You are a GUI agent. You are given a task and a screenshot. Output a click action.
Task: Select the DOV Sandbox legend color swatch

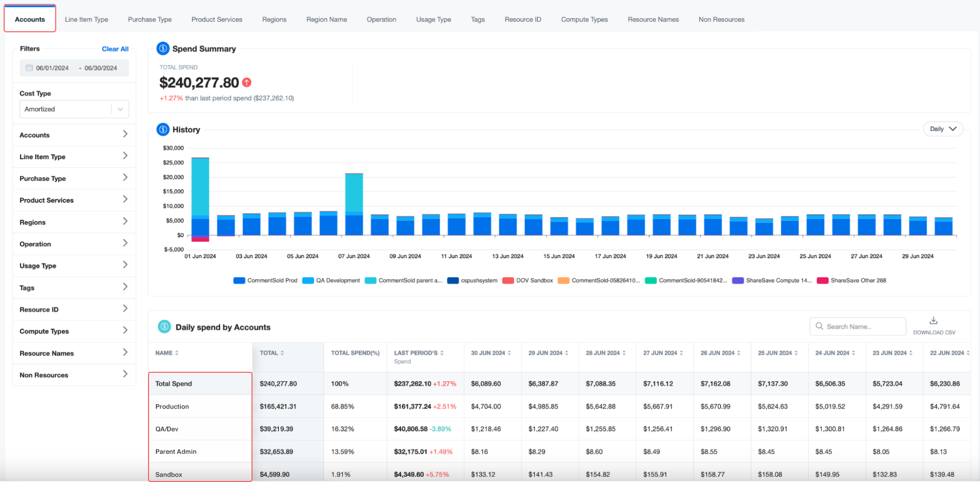(508, 281)
